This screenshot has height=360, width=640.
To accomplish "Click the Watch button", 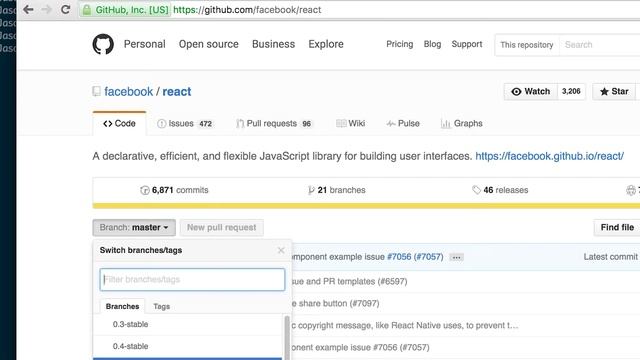I will tap(531, 91).
